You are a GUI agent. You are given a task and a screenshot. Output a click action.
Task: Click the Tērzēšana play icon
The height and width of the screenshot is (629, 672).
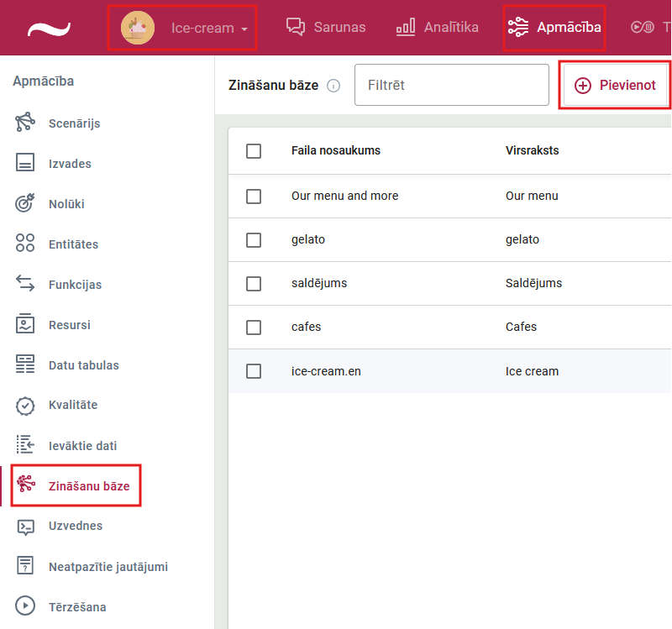(x=25, y=606)
